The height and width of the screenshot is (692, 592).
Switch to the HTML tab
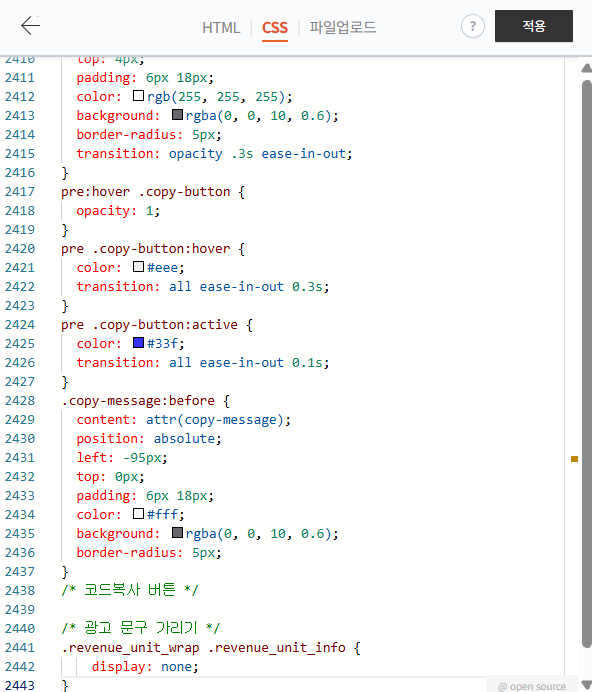pyautogui.click(x=221, y=28)
